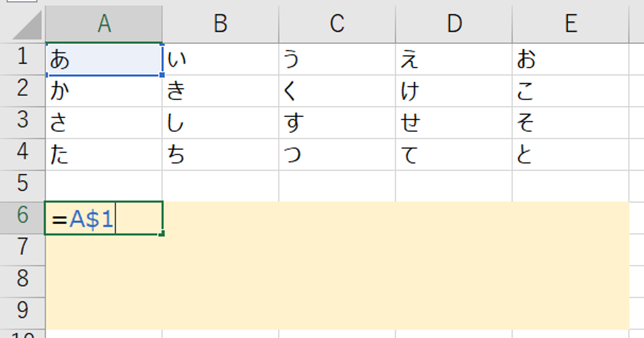The height and width of the screenshot is (338, 644).
Task: Select column D header
Action: tap(454, 24)
